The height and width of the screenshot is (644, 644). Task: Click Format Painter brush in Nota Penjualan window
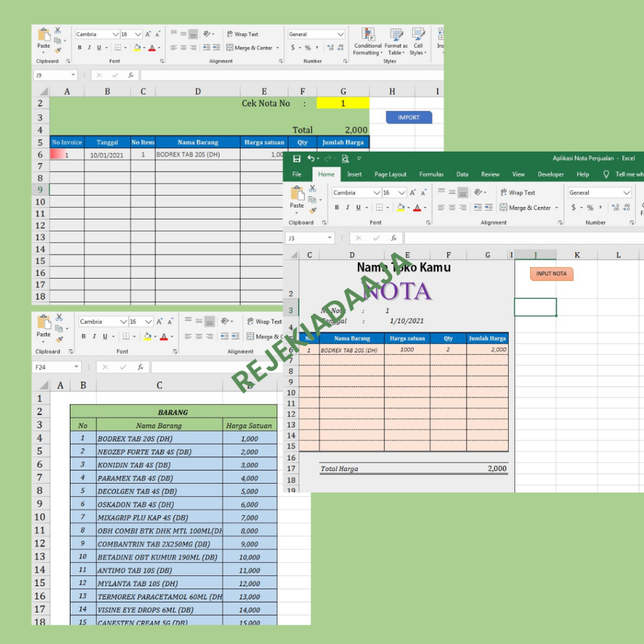(313, 211)
